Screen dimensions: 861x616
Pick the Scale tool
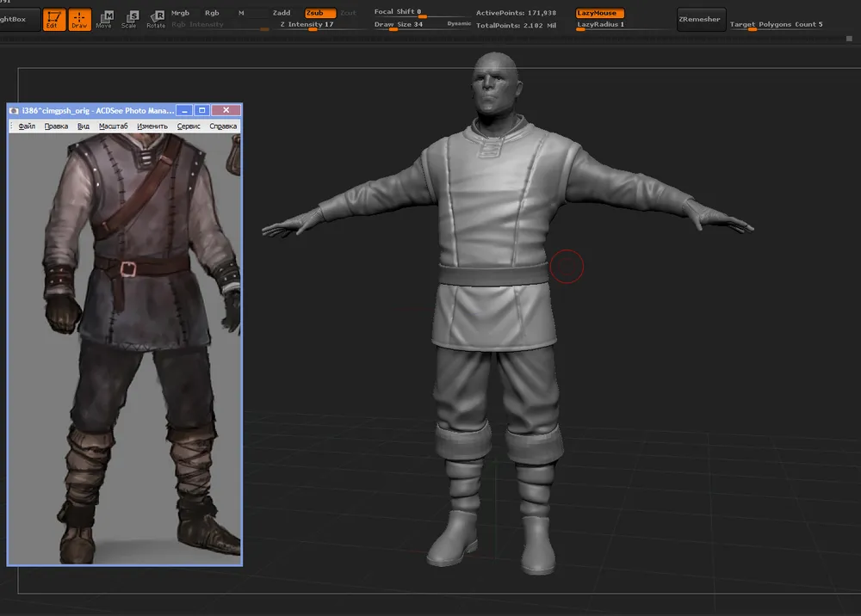tap(129, 19)
